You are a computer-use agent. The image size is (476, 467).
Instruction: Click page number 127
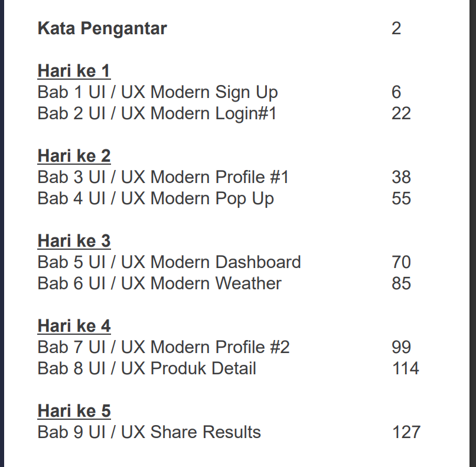click(x=406, y=432)
